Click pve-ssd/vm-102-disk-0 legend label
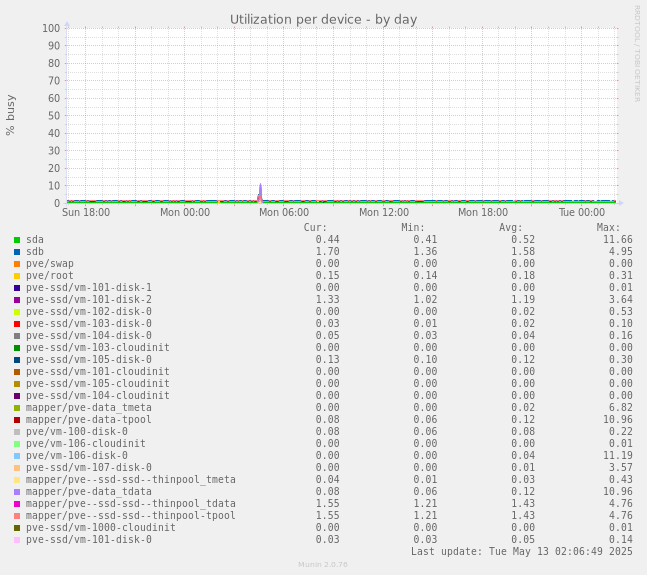This screenshot has height=575, width=647. click(89, 311)
